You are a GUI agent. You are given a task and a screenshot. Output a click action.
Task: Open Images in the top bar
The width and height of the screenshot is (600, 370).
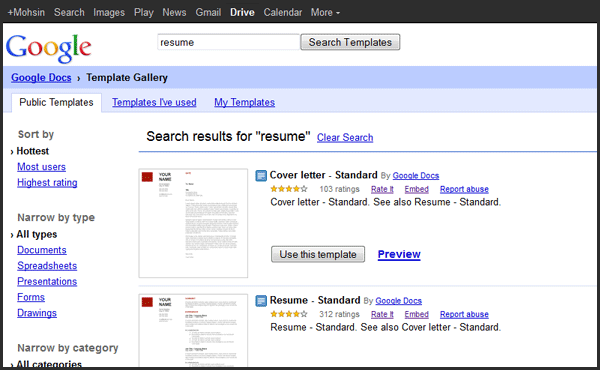pos(109,13)
